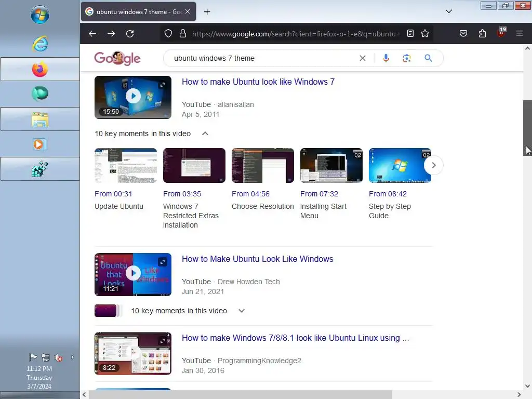Click scroll down arrow
This screenshot has width=532, height=399.
tap(527, 386)
